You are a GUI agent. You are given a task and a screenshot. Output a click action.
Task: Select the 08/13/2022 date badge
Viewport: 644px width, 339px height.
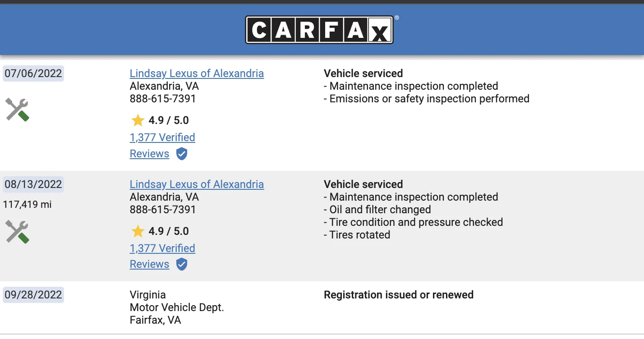coord(33,184)
